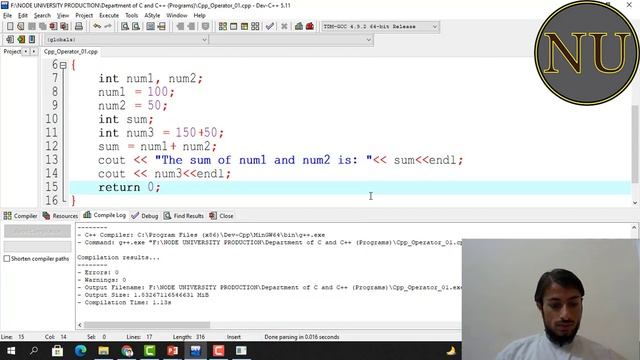
Task: Click the Toggle Bookmark icon
Action: coord(21,40)
